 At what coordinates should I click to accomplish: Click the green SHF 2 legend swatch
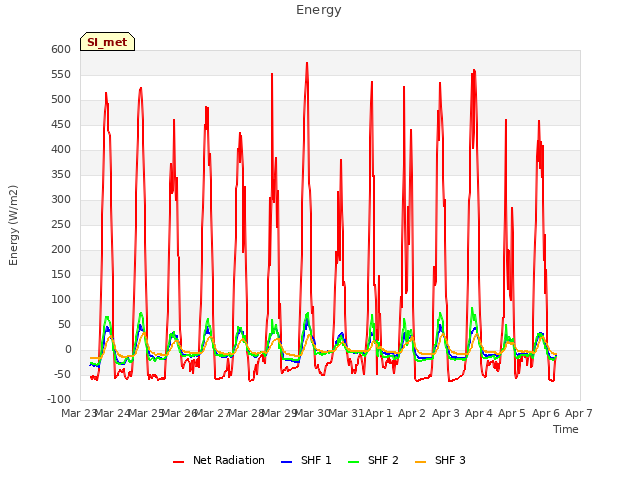point(353,462)
